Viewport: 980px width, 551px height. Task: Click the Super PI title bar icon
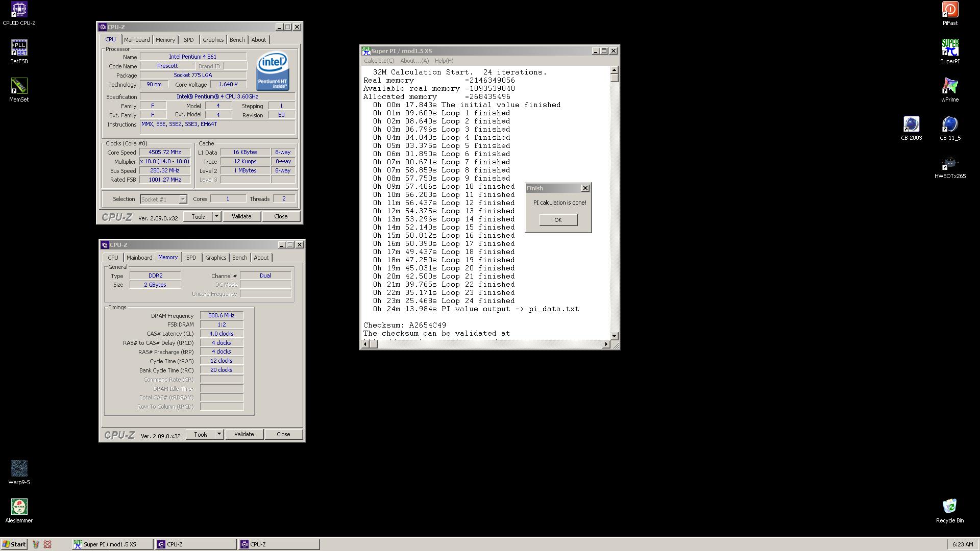pos(366,51)
